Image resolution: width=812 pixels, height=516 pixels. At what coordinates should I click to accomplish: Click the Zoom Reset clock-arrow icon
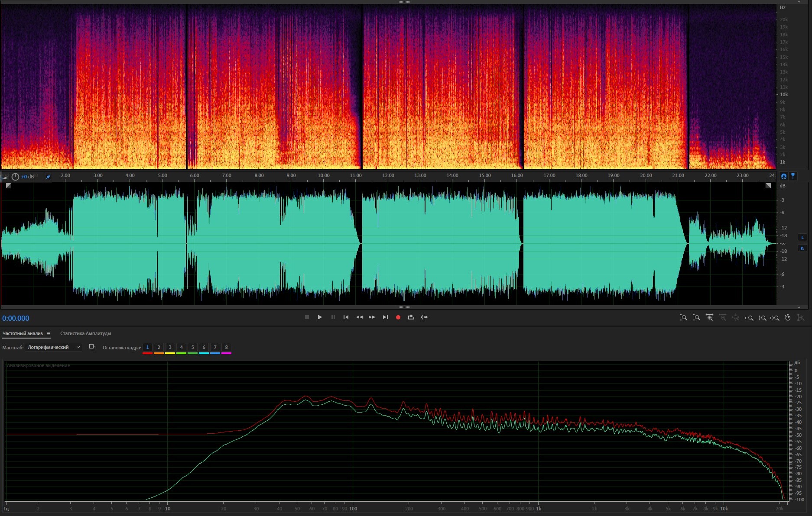788,318
